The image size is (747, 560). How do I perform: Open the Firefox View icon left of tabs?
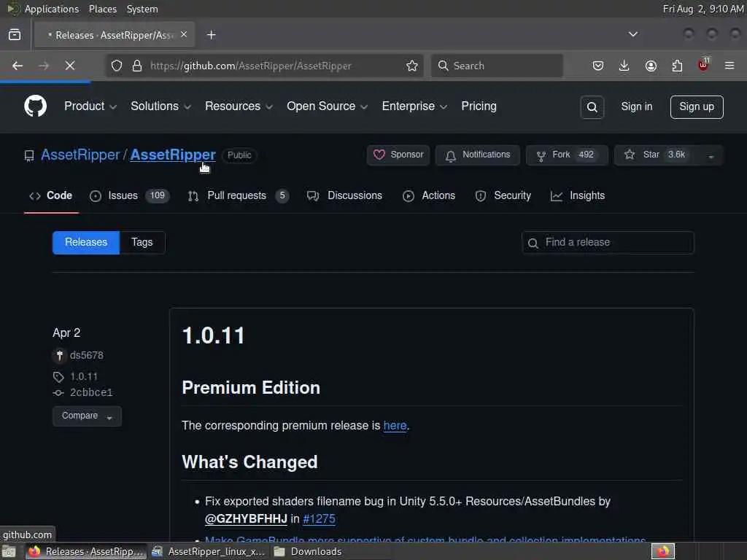[x=15, y=35]
